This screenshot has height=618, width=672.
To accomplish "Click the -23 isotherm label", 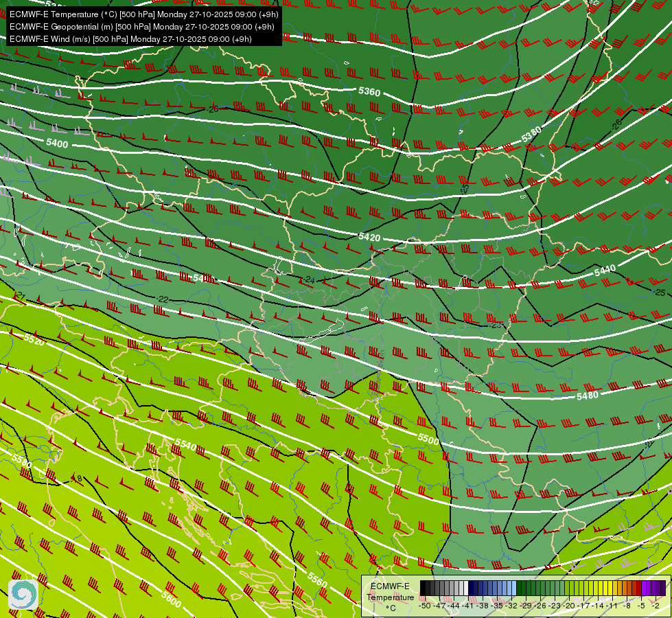I will [496, 325].
